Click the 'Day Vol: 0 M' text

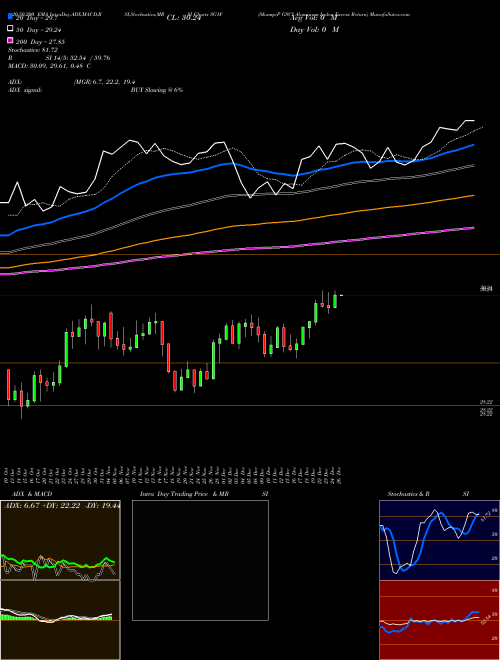tap(314, 30)
